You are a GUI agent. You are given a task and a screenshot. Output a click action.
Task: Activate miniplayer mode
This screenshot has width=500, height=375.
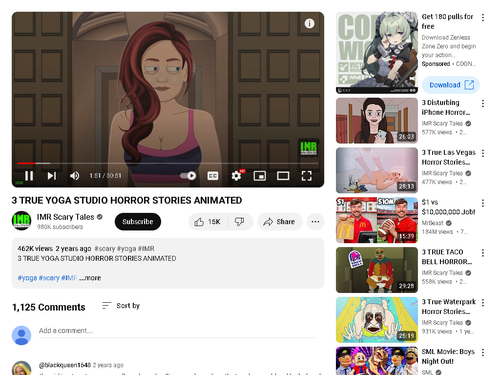260,176
